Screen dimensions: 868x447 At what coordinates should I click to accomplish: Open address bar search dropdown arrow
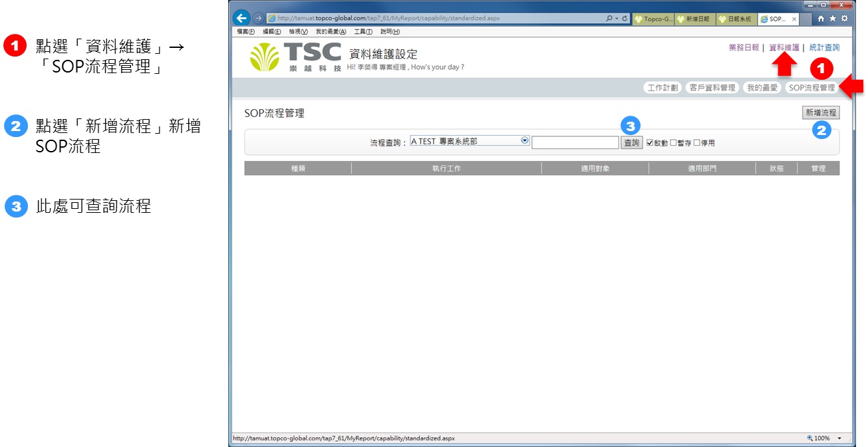[x=617, y=19]
